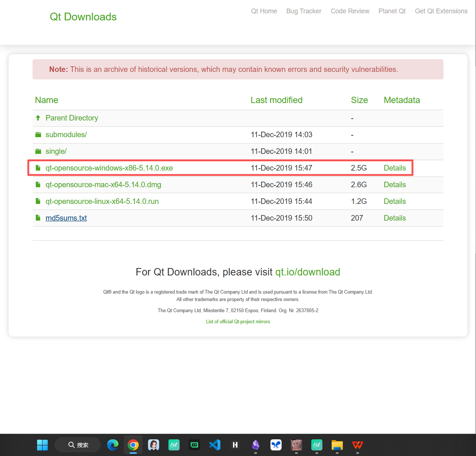The width and height of the screenshot is (476, 456).
Task: Click the 11-Dec-2019 14:01 date cell
Action: [x=282, y=151]
